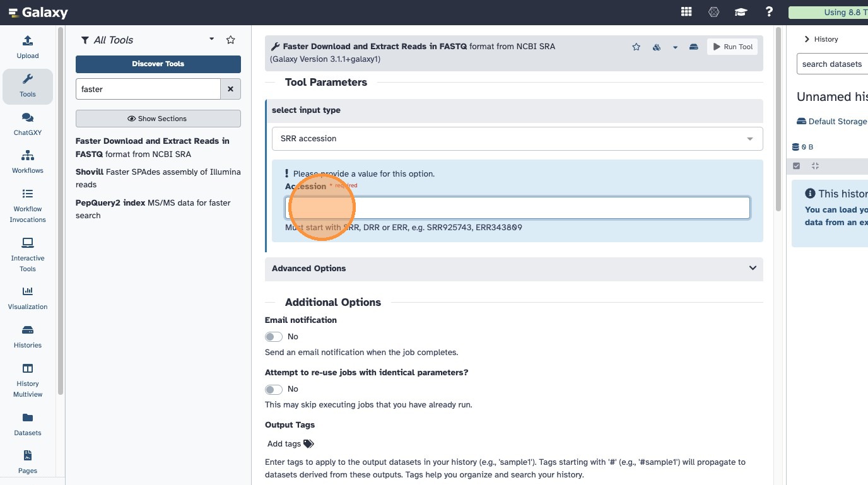This screenshot has height=485, width=868.
Task: Clear the tool search with the X button
Action: pyautogui.click(x=230, y=89)
